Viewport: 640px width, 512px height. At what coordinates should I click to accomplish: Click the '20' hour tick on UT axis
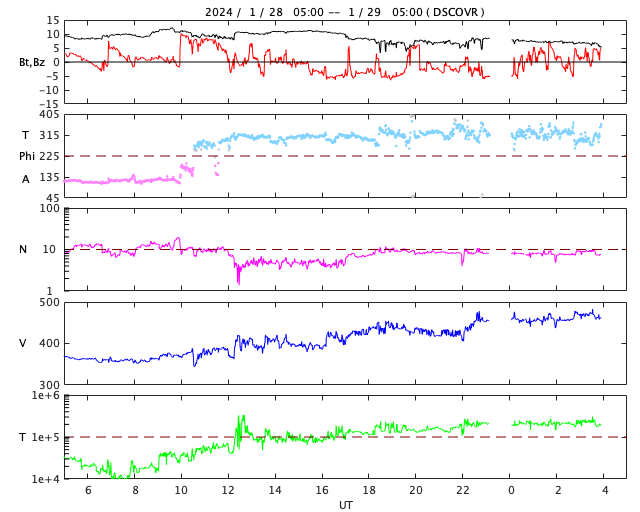click(x=416, y=490)
